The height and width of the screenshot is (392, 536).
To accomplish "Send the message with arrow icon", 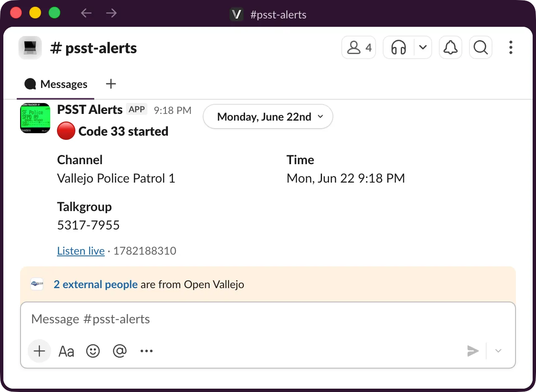I will click(473, 351).
